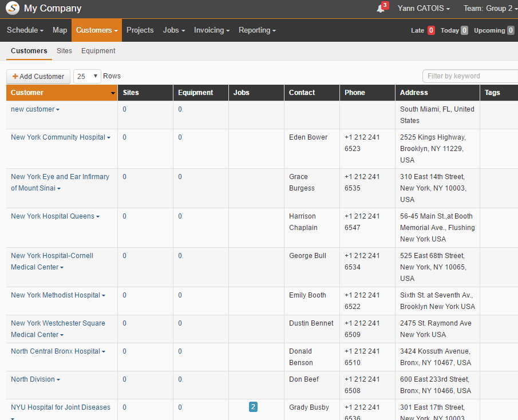Sort by the Tags column header

tap(499, 93)
